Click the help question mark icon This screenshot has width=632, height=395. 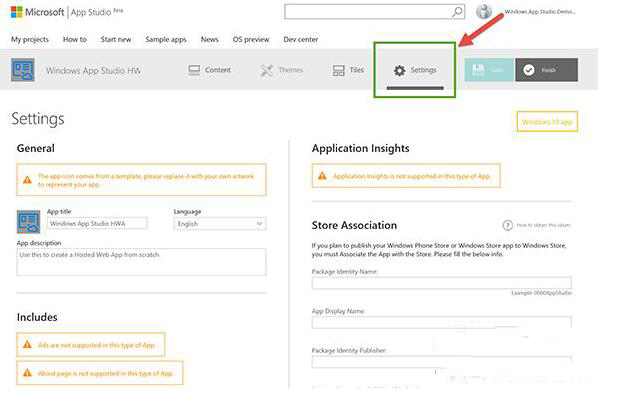click(x=507, y=225)
